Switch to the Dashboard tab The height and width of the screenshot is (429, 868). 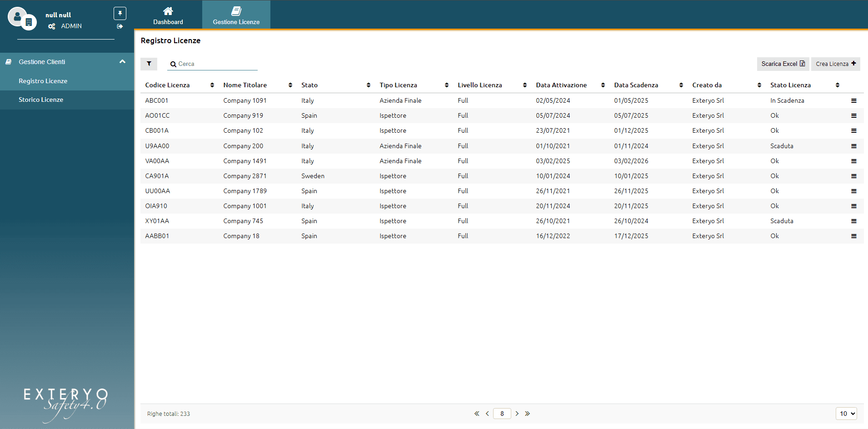pos(168,15)
